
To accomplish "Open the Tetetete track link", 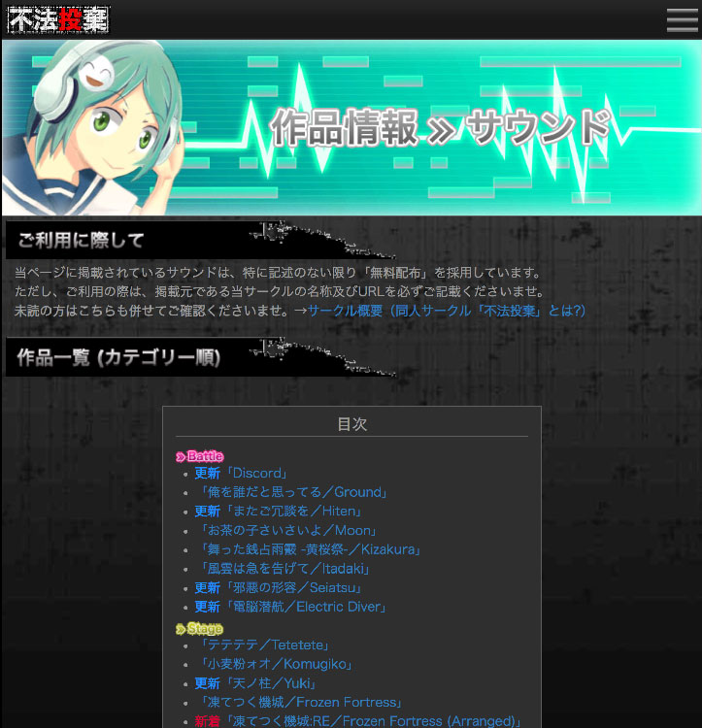I will [264, 645].
